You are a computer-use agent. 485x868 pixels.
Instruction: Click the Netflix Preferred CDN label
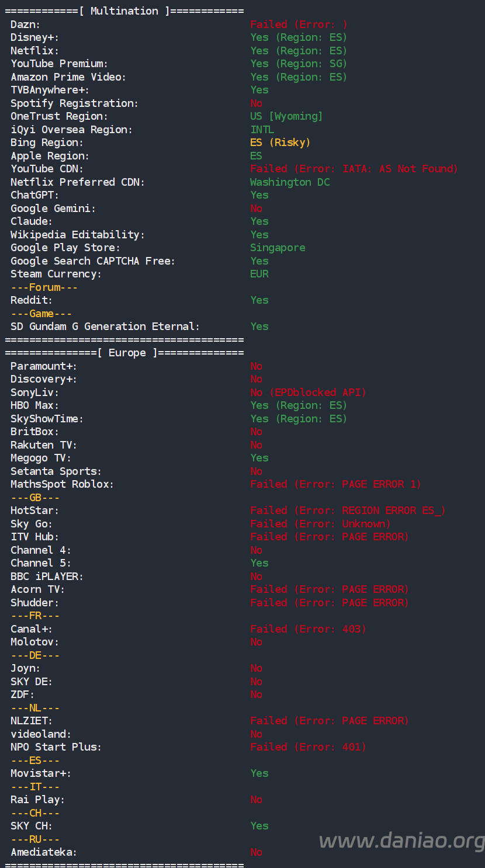point(78,182)
